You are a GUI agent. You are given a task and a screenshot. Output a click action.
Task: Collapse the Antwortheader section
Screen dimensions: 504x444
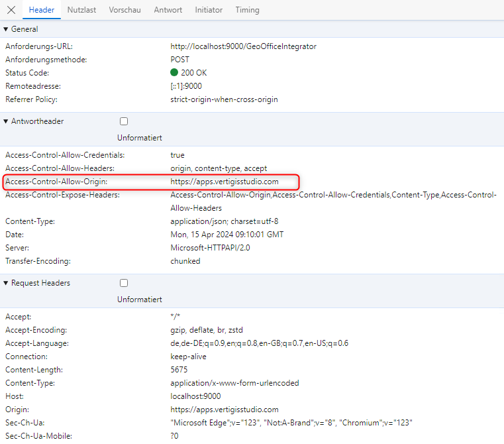click(7, 121)
